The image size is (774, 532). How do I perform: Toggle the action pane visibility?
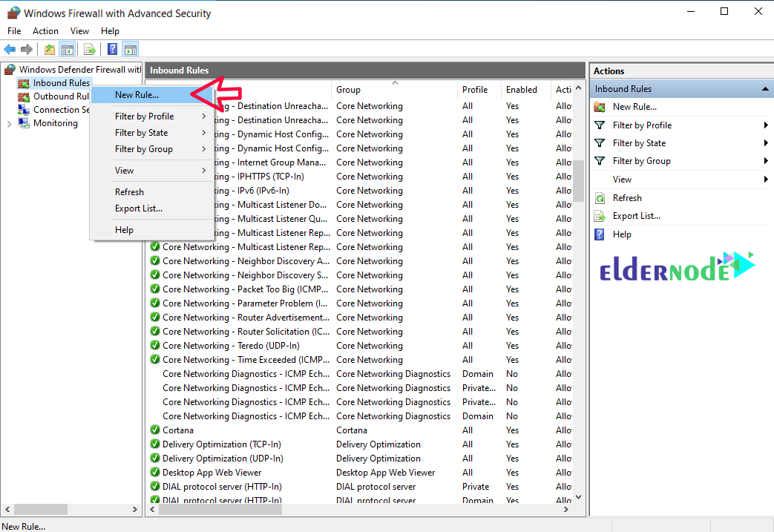(x=130, y=49)
